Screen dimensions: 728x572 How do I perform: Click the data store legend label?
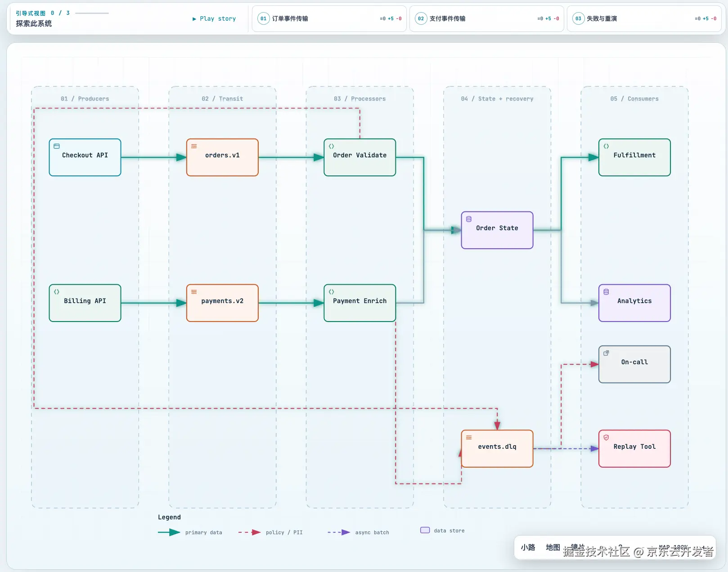pos(449,531)
